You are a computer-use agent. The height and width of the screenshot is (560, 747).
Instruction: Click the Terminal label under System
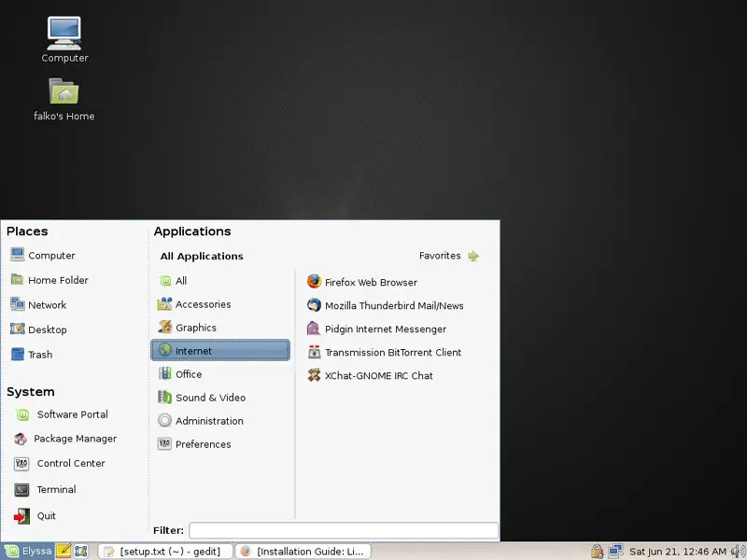point(56,489)
